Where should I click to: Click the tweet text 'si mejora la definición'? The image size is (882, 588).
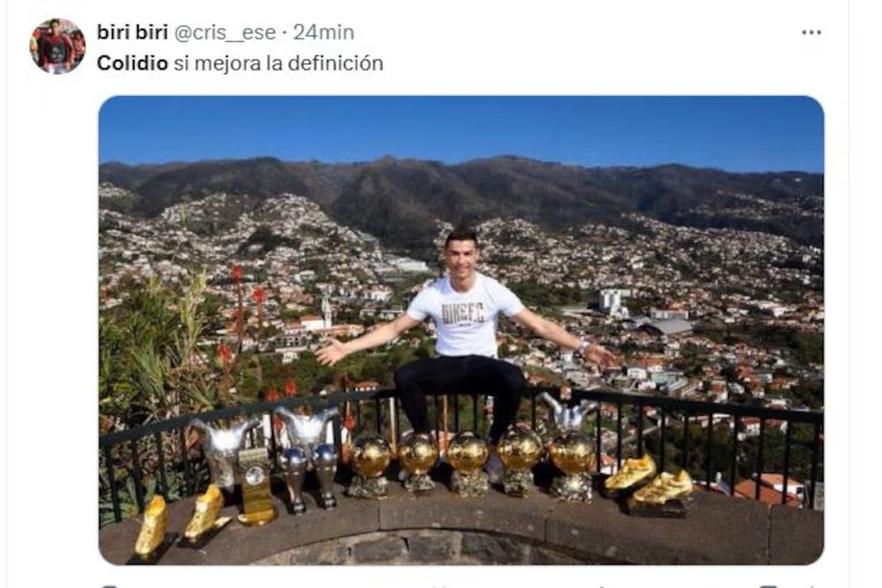coord(279,63)
